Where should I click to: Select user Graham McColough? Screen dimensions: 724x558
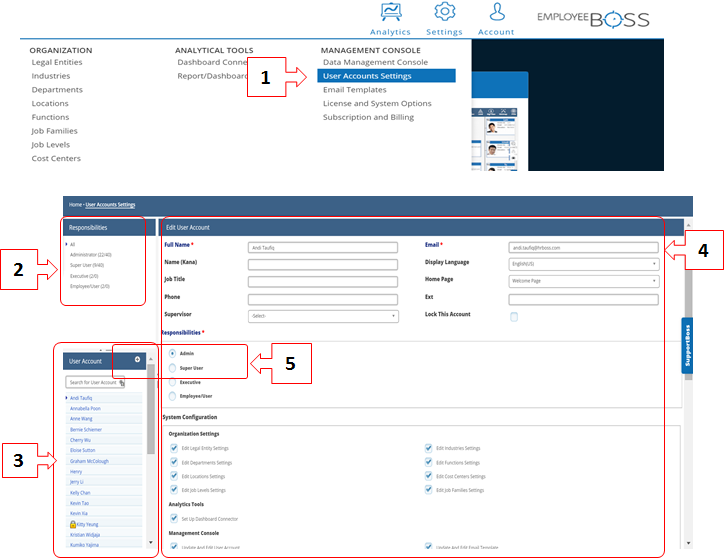coord(89,461)
